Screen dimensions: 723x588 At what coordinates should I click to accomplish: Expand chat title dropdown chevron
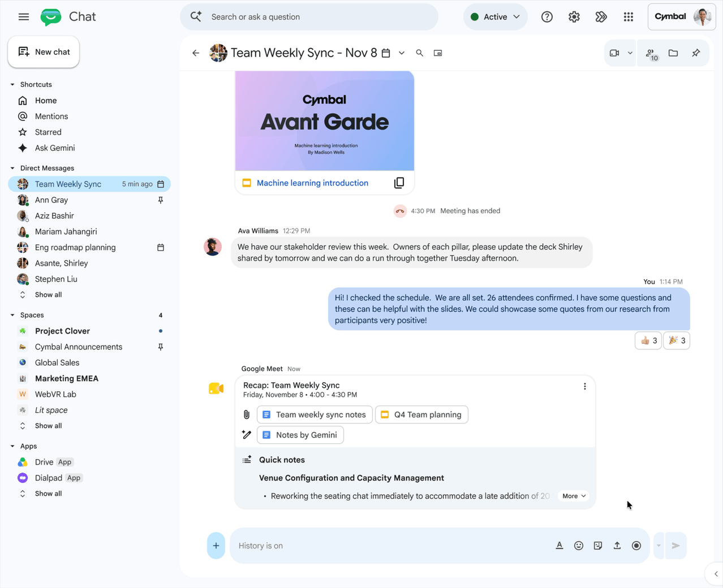[402, 53]
